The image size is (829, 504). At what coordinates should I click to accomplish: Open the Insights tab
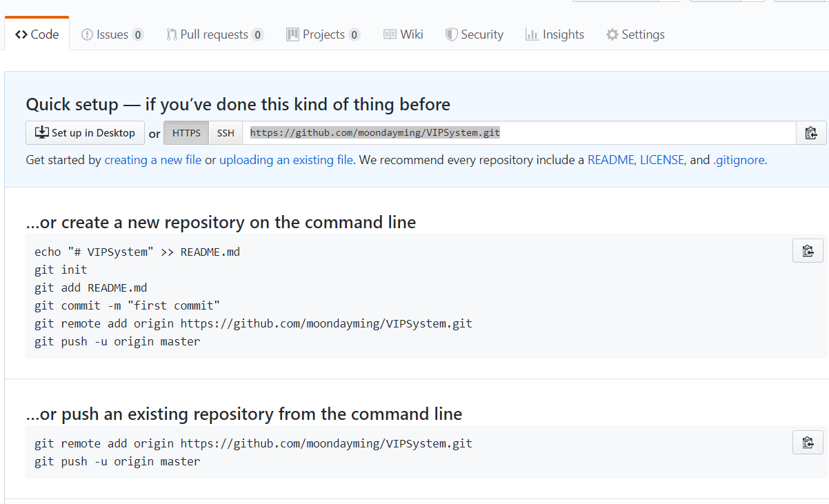555,34
